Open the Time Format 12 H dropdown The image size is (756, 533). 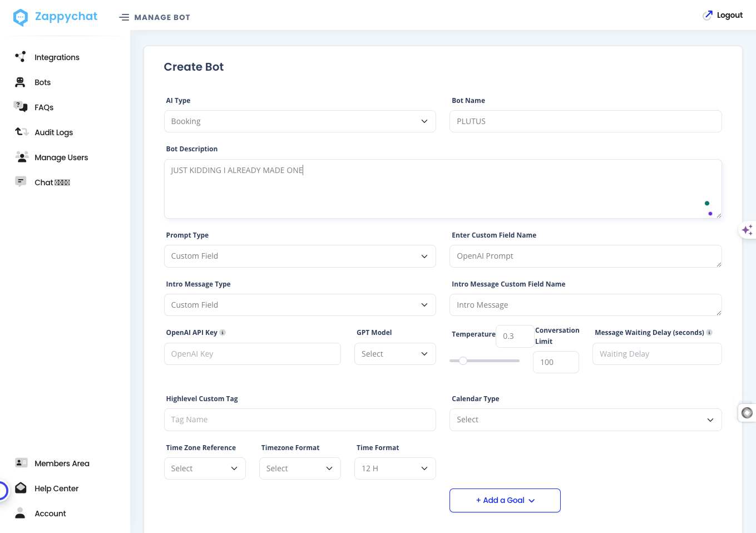(395, 468)
